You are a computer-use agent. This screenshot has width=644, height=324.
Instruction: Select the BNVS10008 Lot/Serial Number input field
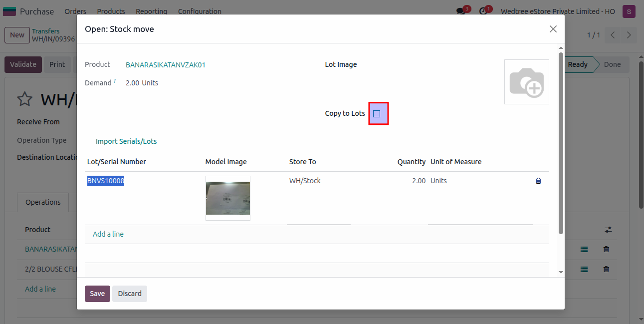(x=105, y=181)
